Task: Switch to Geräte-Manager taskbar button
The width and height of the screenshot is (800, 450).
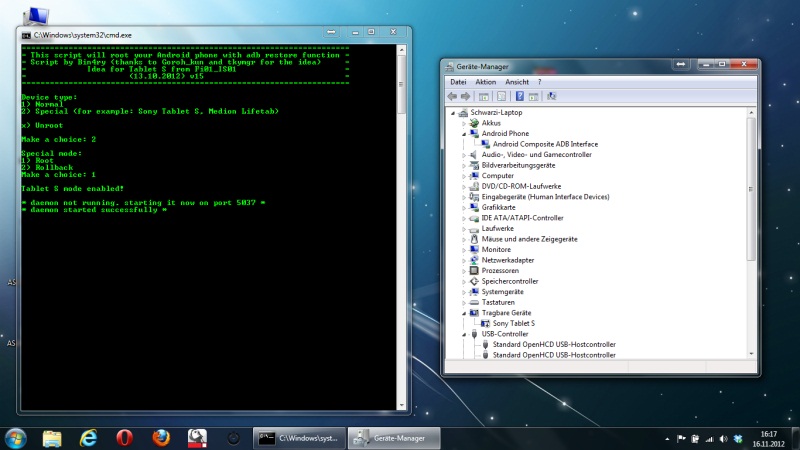Action: (394, 439)
